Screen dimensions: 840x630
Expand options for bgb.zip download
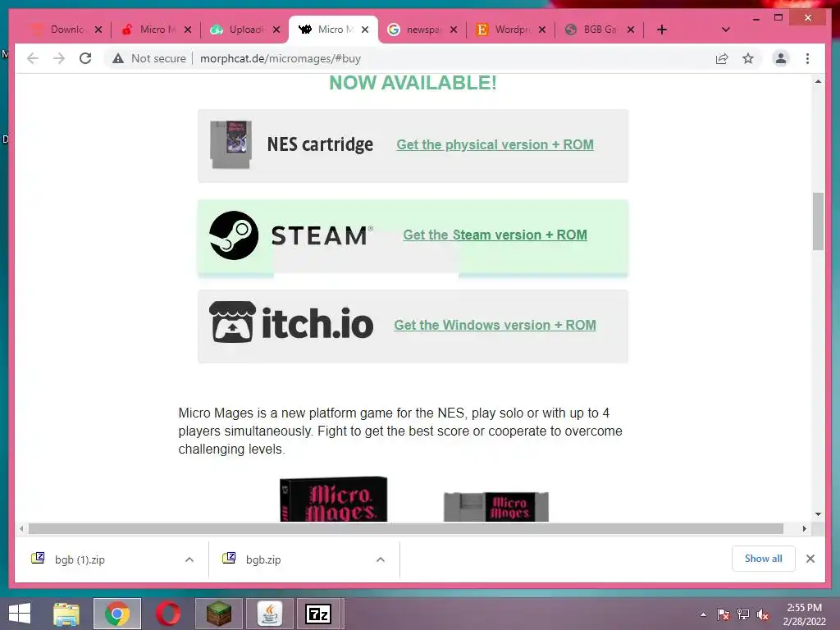click(381, 559)
